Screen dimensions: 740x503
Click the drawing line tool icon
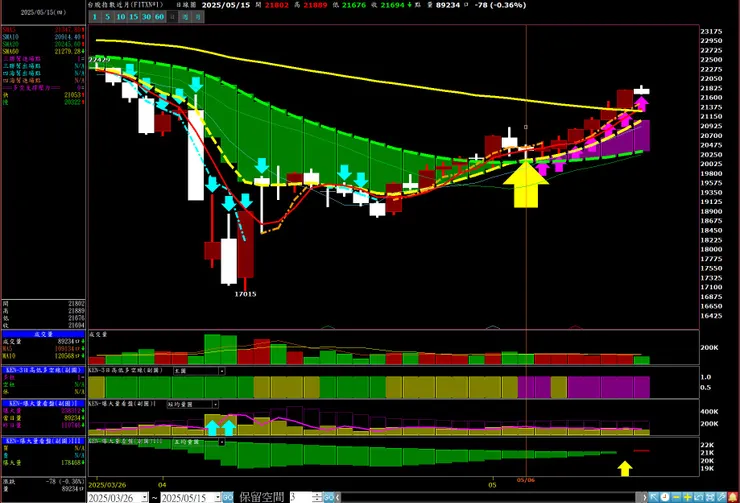pyautogui.click(x=722, y=497)
